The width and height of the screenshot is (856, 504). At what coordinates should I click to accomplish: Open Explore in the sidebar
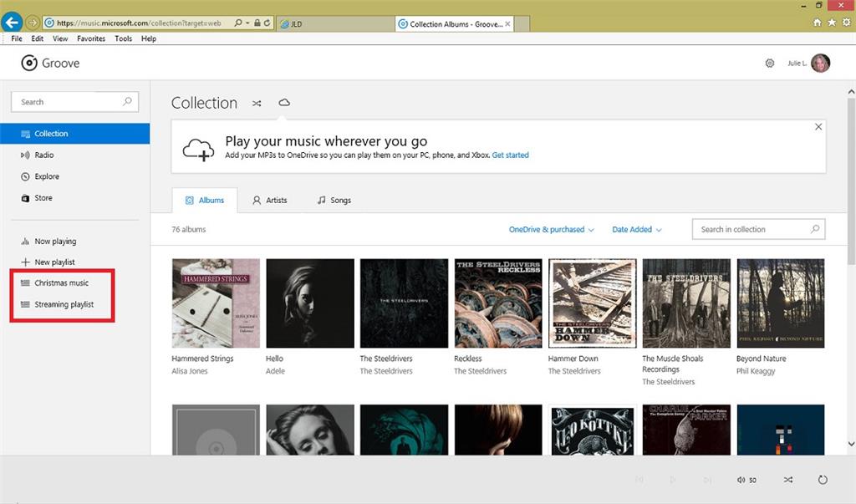74,176
